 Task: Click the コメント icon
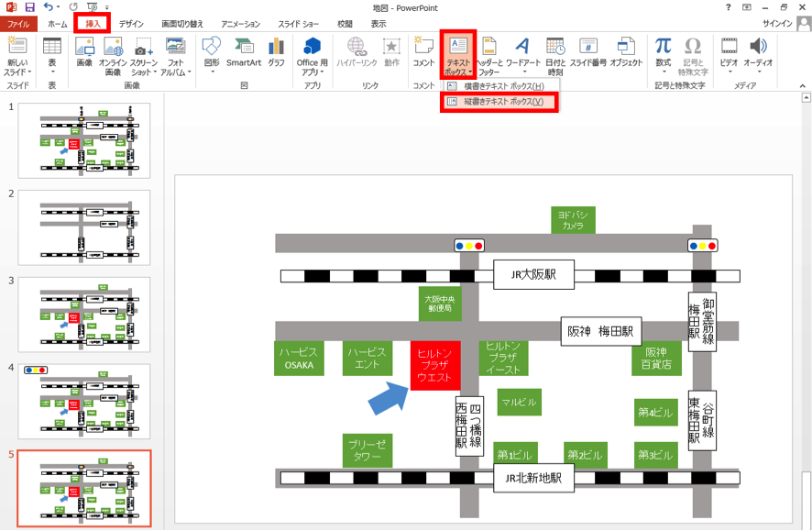[423, 46]
